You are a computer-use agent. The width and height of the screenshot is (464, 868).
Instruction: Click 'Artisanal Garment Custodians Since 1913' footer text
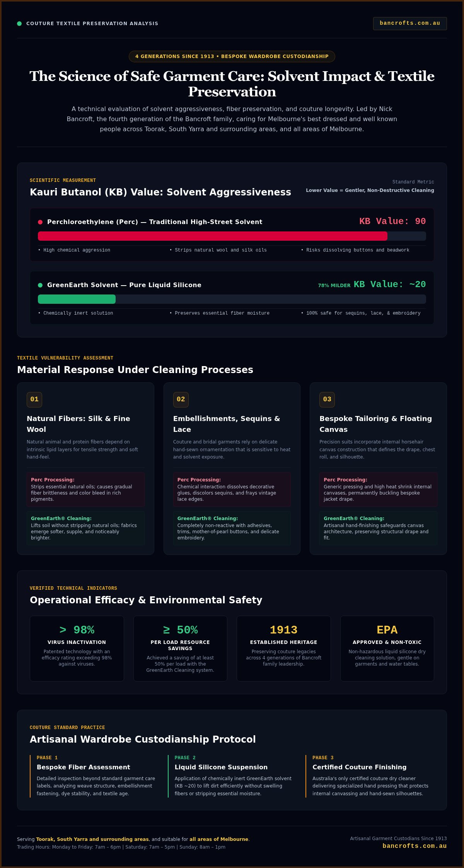398,839
